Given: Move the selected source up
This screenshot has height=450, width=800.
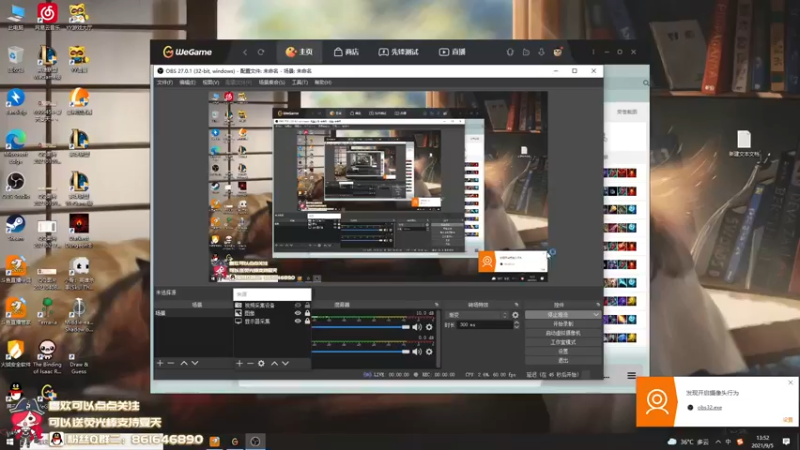Looking at the screenshot, I should pyautogui.click(x=274, y=363).
